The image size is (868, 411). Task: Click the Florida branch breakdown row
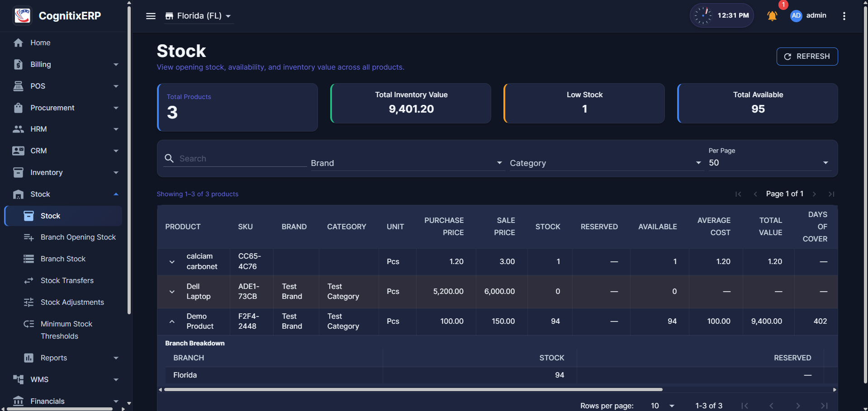coord(495,375)
